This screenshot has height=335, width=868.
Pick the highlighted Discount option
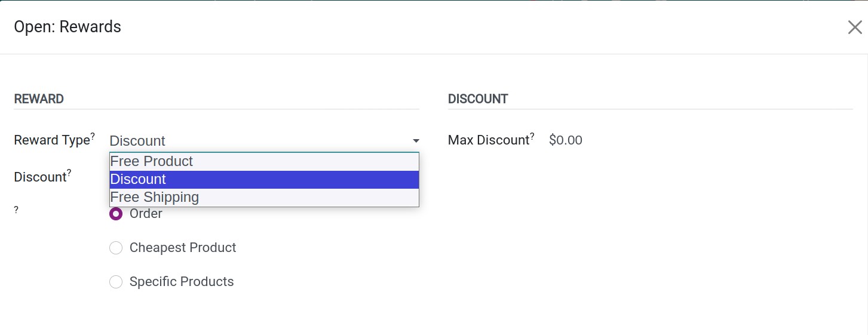click(x=264, y=180)
